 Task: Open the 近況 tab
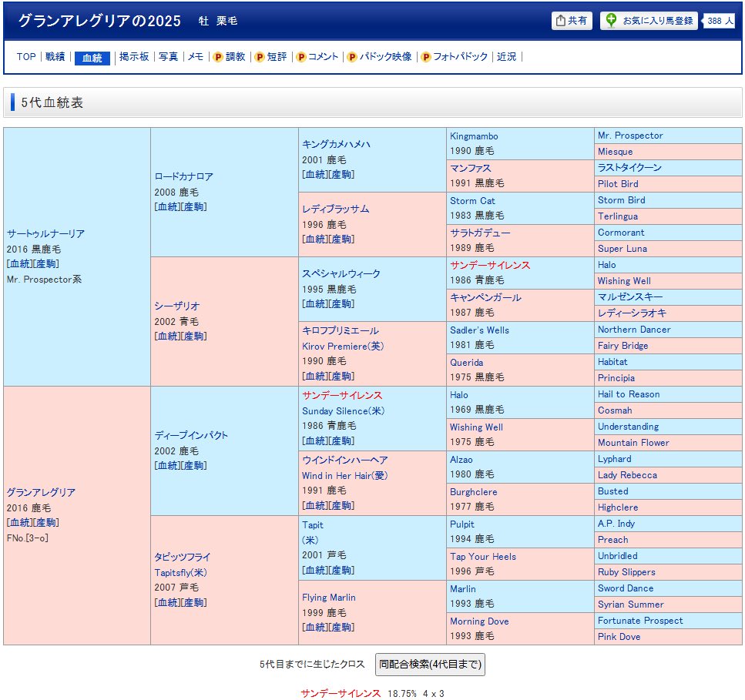click(x=506, y=56)
